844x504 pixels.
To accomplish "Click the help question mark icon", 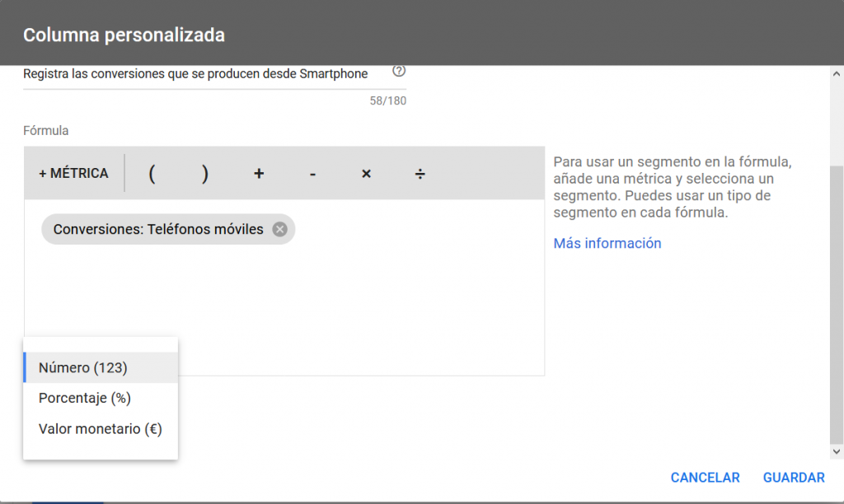I will tap(399, 72).
